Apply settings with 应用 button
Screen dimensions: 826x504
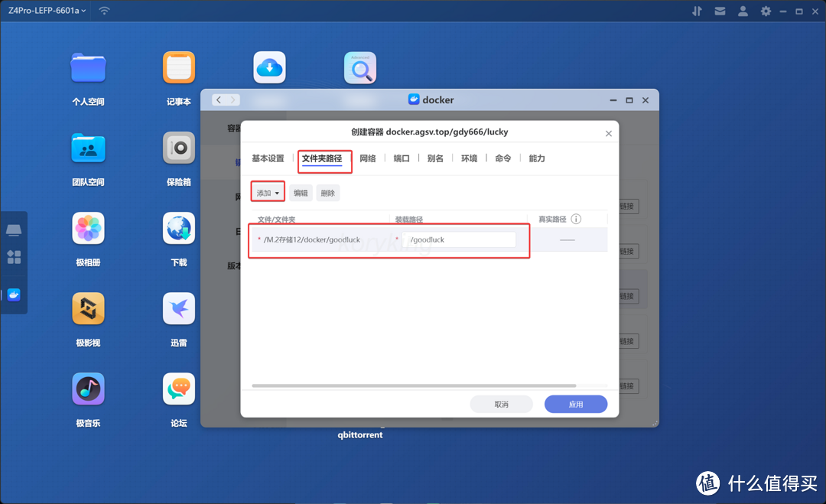[576, 404]
